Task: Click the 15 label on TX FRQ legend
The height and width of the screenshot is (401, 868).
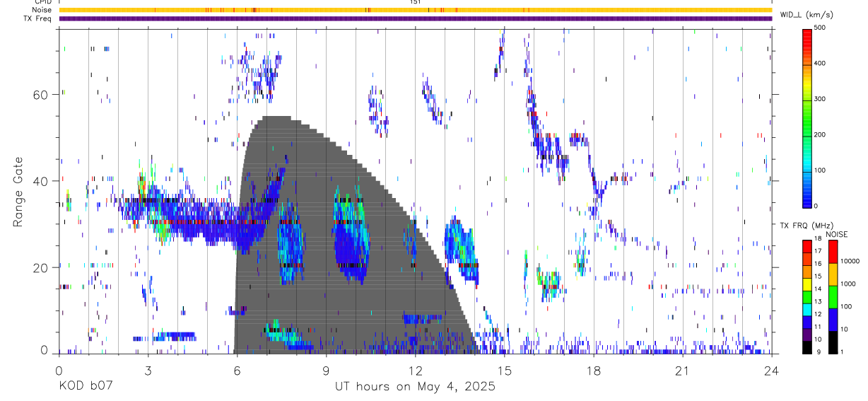Action: [818, 277]
